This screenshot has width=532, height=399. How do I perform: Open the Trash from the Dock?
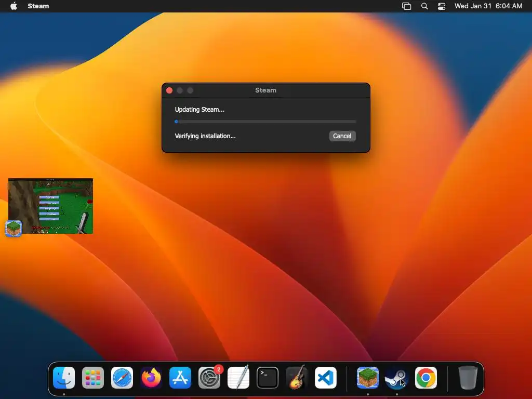(468, 378)
